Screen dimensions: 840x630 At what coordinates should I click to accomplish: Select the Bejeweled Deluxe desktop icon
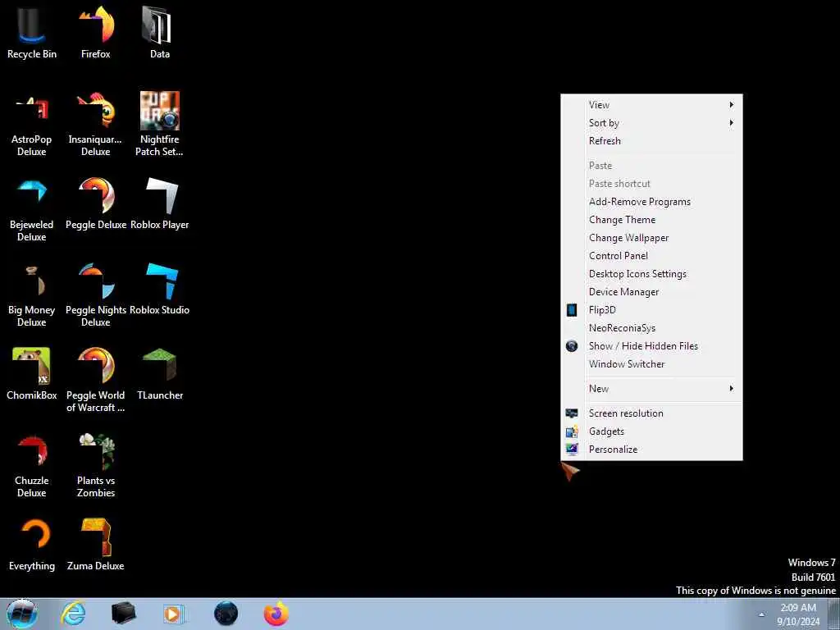click(32, 209)
